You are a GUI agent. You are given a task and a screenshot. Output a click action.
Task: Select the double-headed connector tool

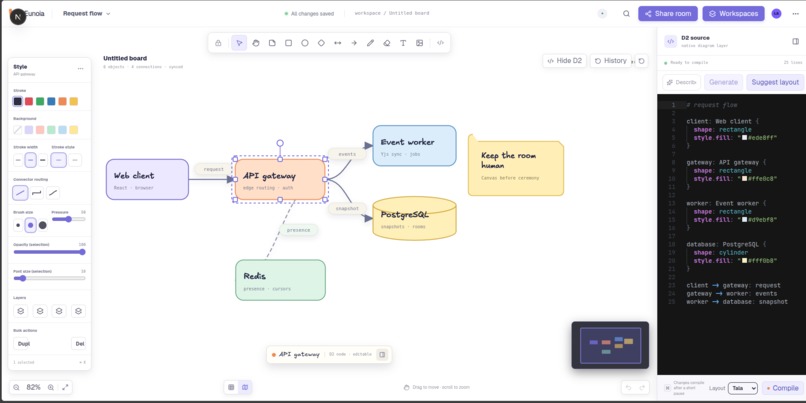point(338,43)
